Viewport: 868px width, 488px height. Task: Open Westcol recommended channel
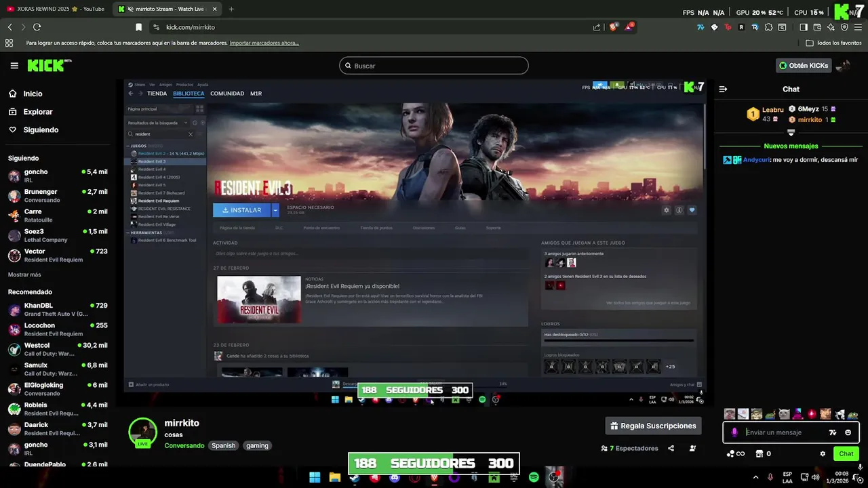(x=57, y=349)
